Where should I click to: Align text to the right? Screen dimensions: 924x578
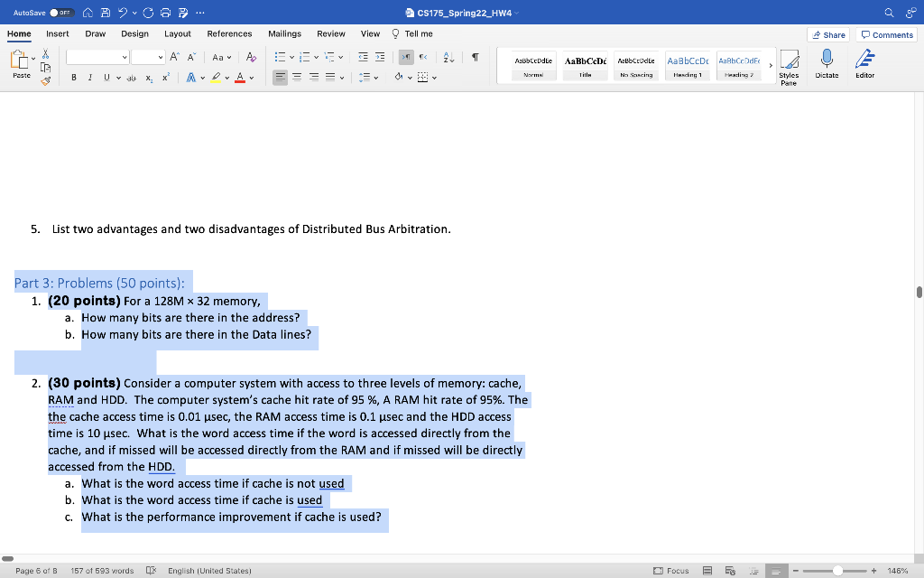coord(314,78)
